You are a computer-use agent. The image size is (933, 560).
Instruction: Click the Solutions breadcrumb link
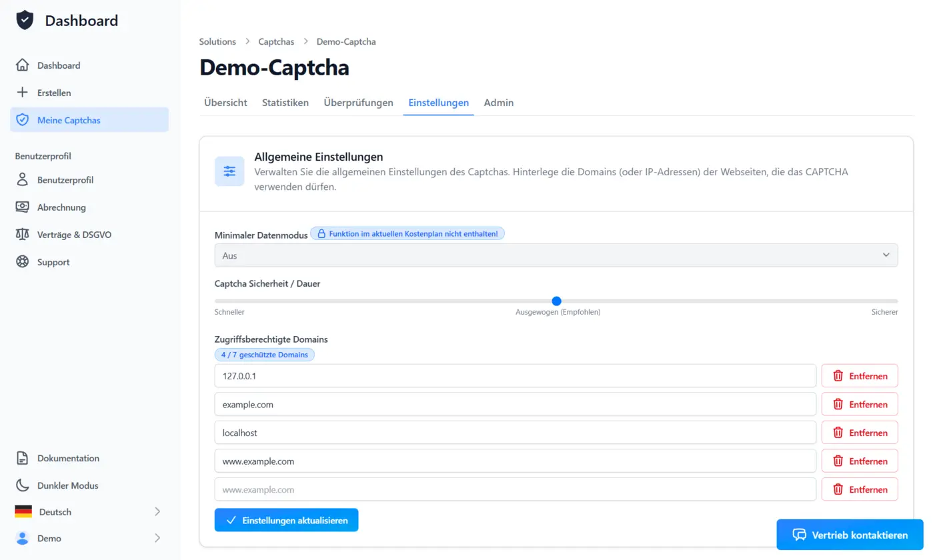(x=217, y=41)
